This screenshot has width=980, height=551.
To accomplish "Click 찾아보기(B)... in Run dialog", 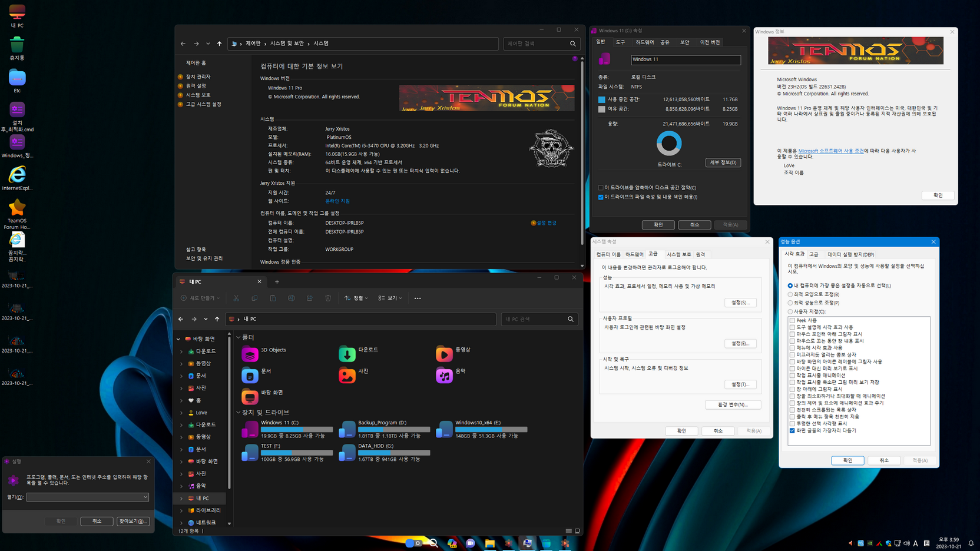I will pyautogui.click(x=133, y=521).
